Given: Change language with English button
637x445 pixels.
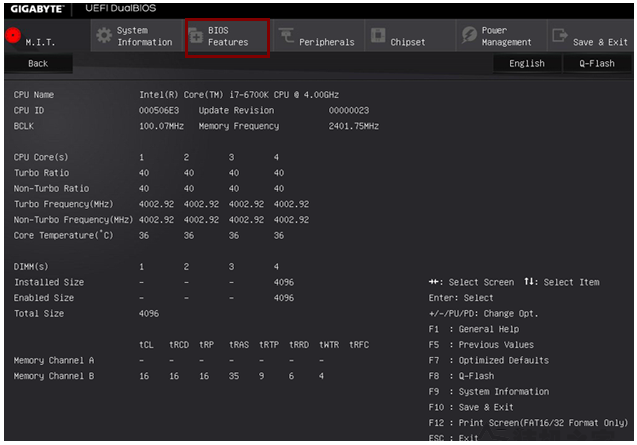Looking at the screenshot, I should 527,63.
